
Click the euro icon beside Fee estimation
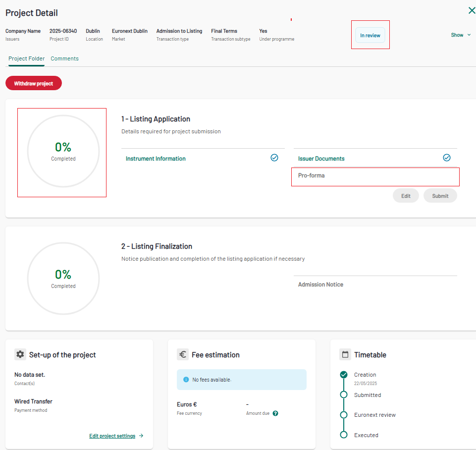tap(182, 354)
